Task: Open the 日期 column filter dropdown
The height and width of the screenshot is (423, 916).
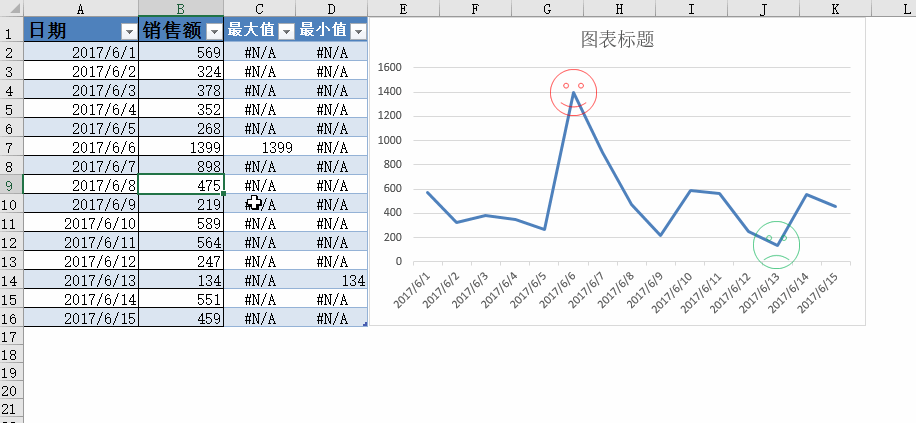Action: click(x=129, y=32)
